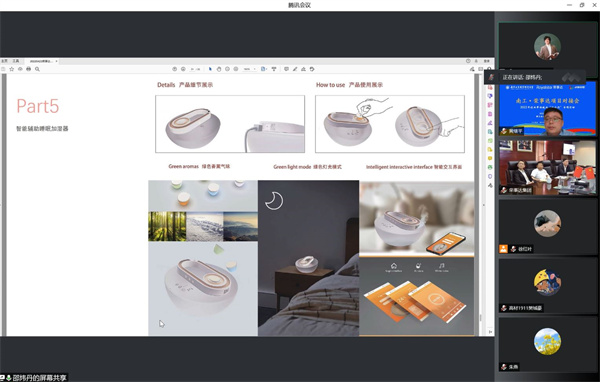
Task: Select the 荣事达集团 conference room video tile
Action: [x=547, y=167]
